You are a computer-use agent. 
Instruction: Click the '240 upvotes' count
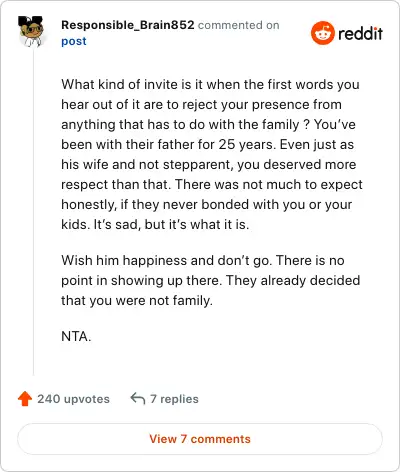point(73,399)
